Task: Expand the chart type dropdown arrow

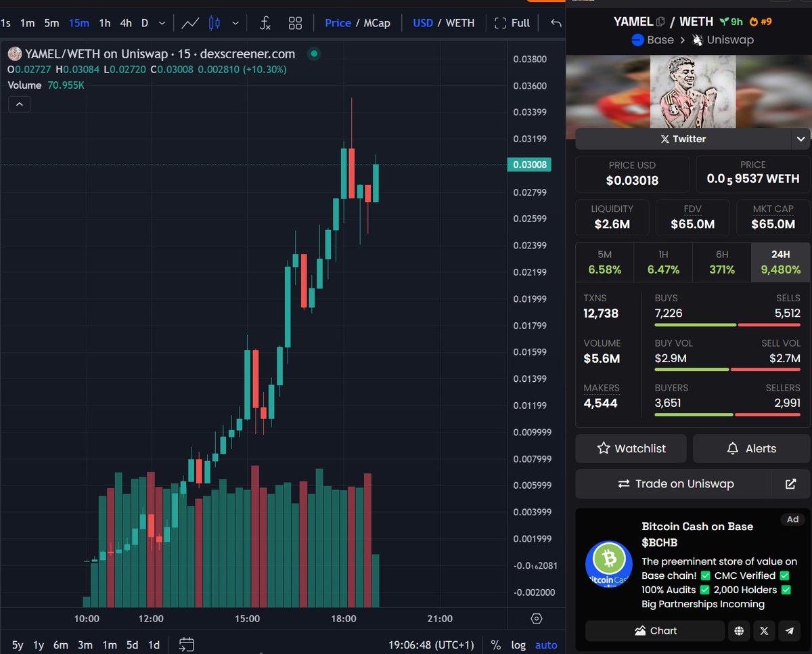Action: 235,23
